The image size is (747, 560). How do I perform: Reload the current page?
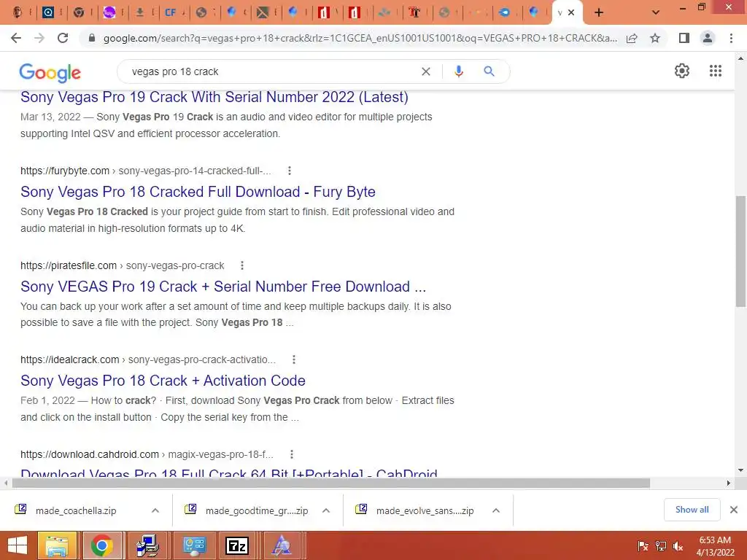coord(63,38)
